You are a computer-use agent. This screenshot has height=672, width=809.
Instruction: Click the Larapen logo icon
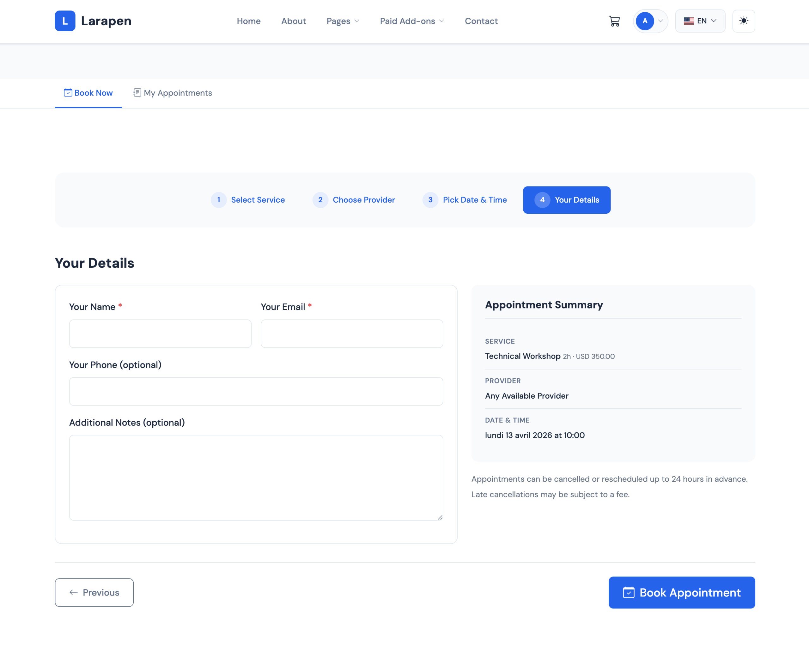tap(65, 21)
